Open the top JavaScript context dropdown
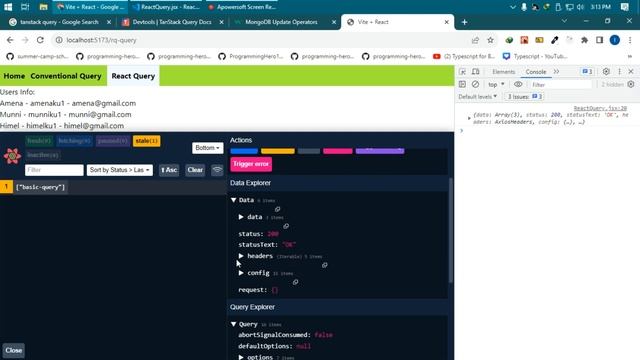Image resolution: width=640 pixels, height=360 pixels. pyautogui.click(x=496, y=84)
